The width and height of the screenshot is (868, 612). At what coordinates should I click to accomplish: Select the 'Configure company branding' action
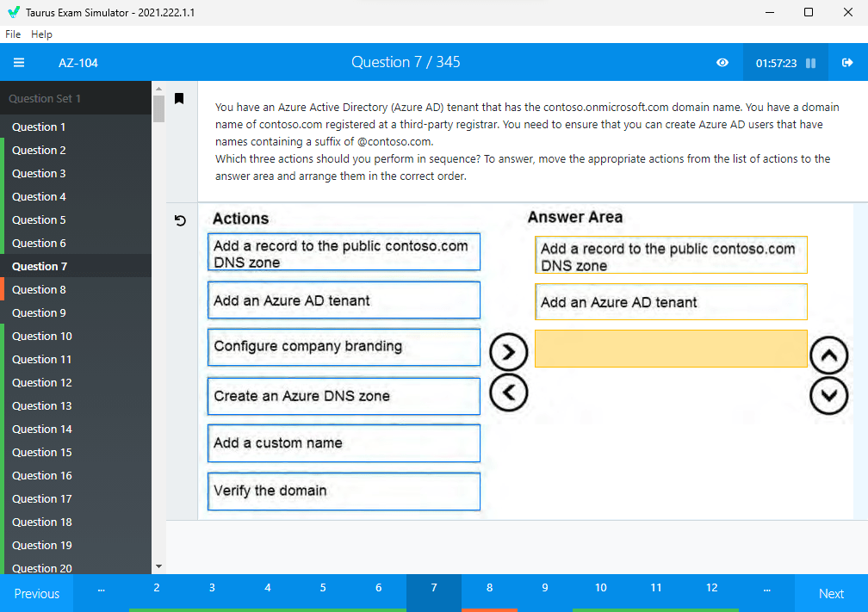pos(344,348)
